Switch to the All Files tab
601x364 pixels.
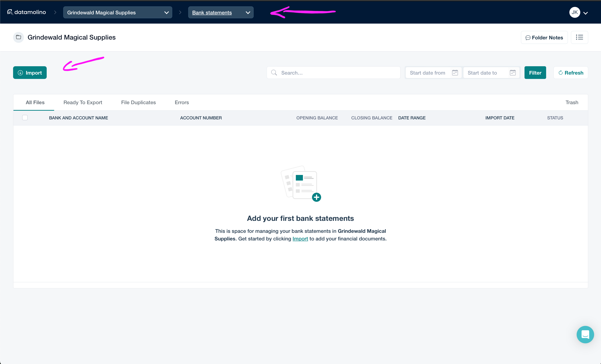coord(35,102)
